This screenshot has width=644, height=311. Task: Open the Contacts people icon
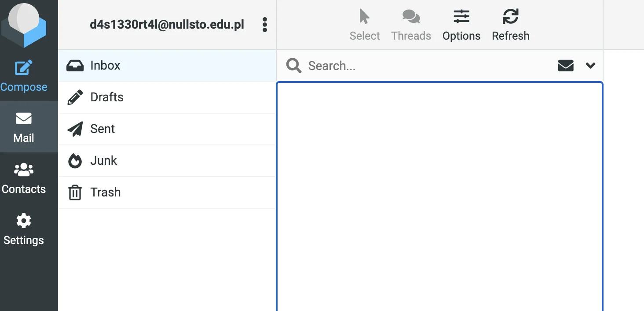24,170
